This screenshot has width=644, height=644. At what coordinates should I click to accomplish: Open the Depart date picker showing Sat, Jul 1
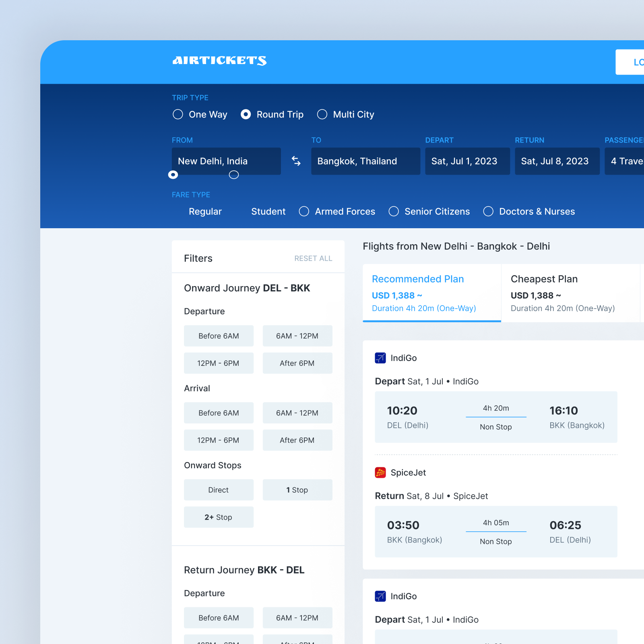[467, 161]
